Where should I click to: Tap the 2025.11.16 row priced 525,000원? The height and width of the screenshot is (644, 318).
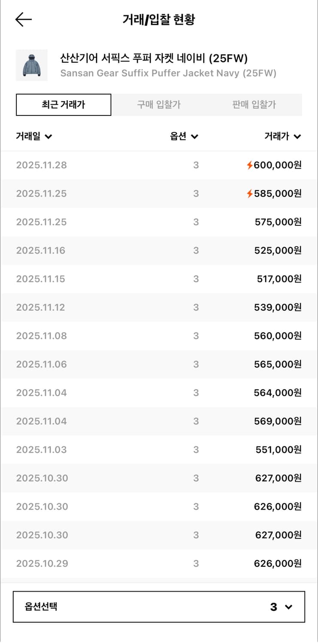click(x=159, y=250)
